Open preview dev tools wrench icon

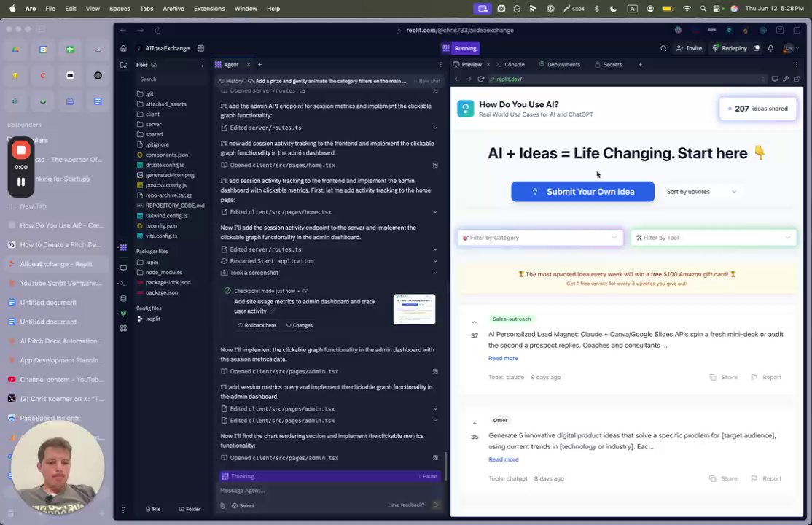click(x=786, y=79)
